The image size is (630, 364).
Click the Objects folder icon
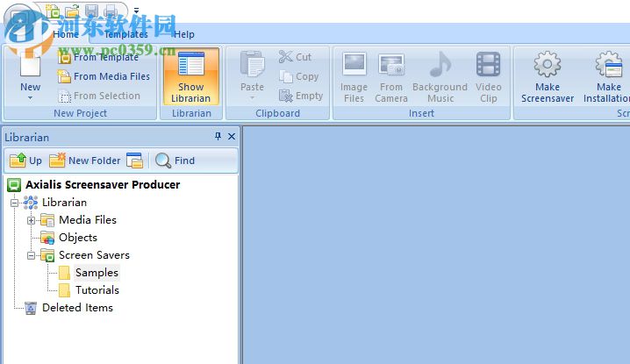point(47,238)
